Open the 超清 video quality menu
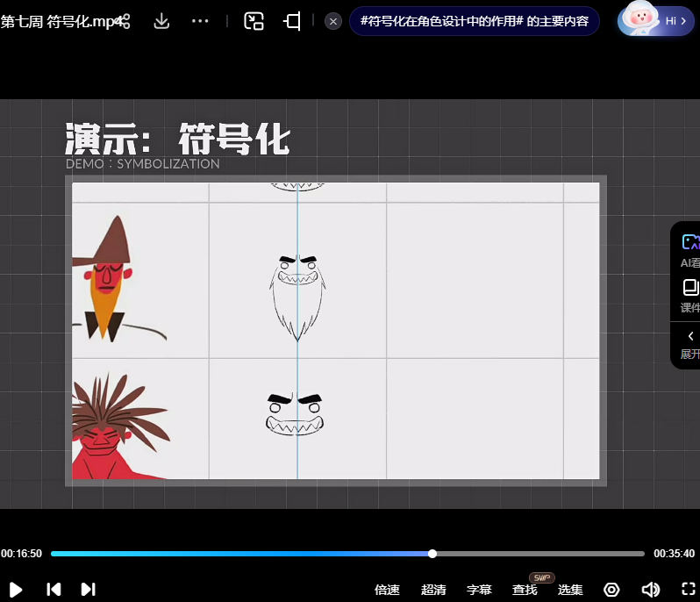This screenshot has height=602, width=700. [x=433, y=590]
